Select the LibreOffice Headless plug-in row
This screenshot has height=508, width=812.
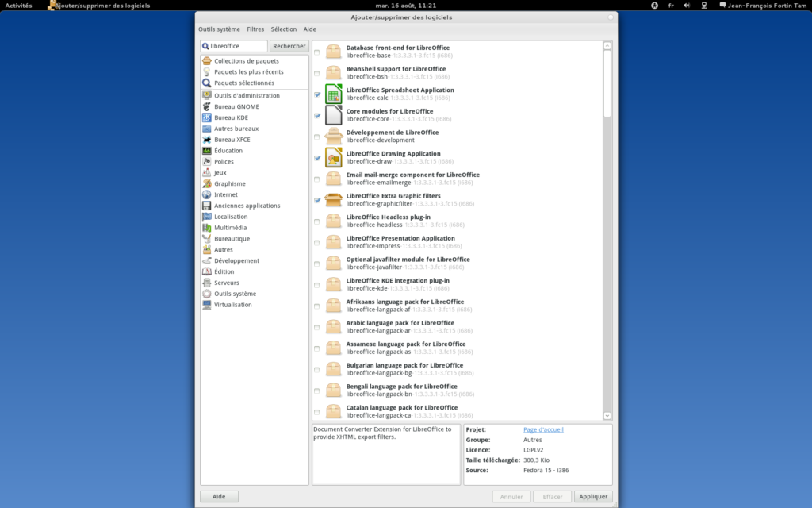458,221
